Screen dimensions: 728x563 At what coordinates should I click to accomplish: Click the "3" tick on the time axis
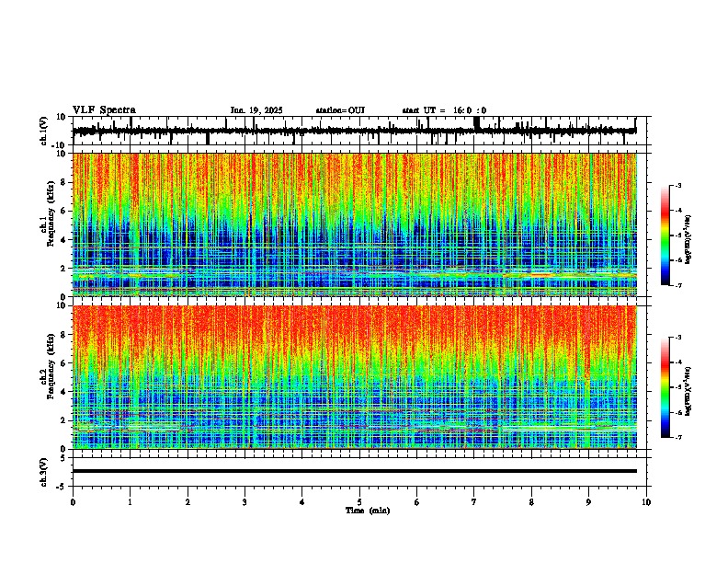click(x=245, y=502)
